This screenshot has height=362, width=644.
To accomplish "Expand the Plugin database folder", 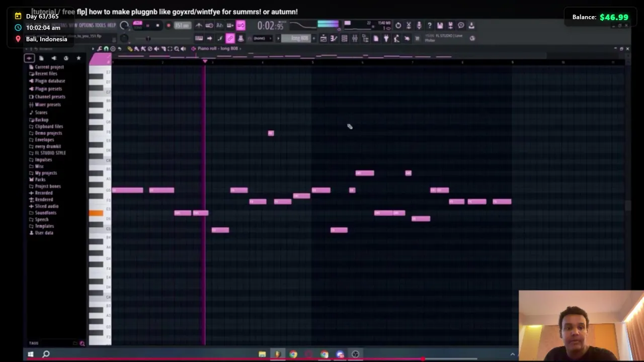I will (47, 81).
